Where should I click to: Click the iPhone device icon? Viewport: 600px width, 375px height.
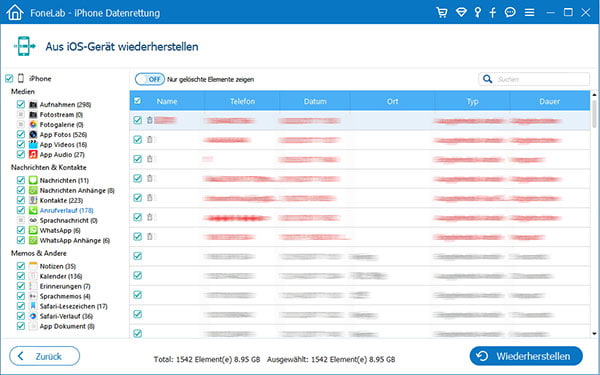point(21,78)
